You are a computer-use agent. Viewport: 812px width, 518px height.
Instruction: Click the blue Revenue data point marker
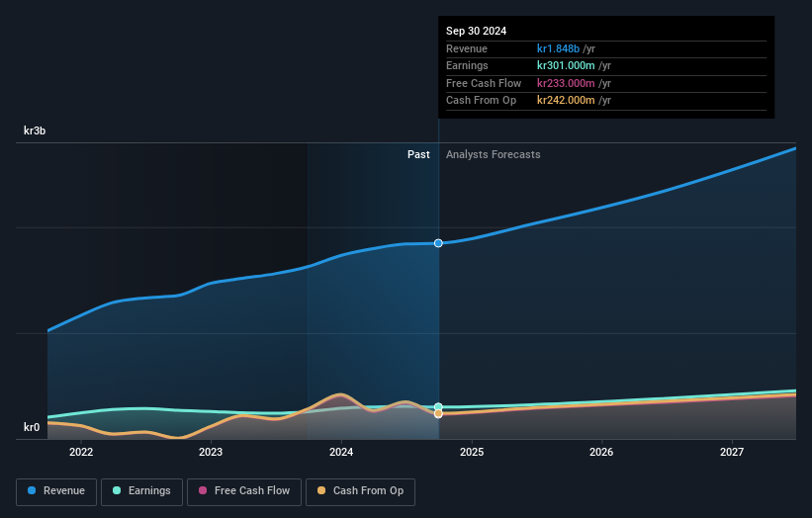click(438, 243)
